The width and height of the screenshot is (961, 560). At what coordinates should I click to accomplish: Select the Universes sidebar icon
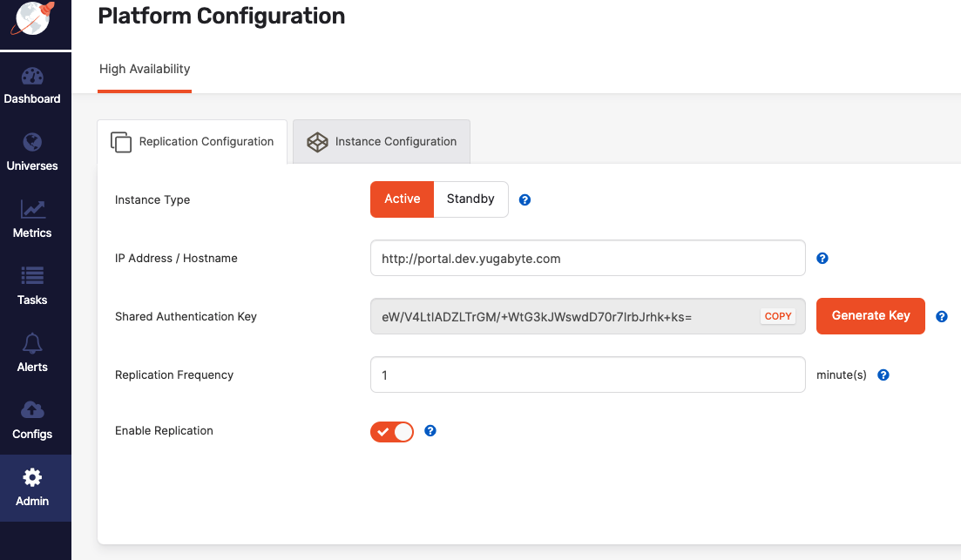click(32, 152)
